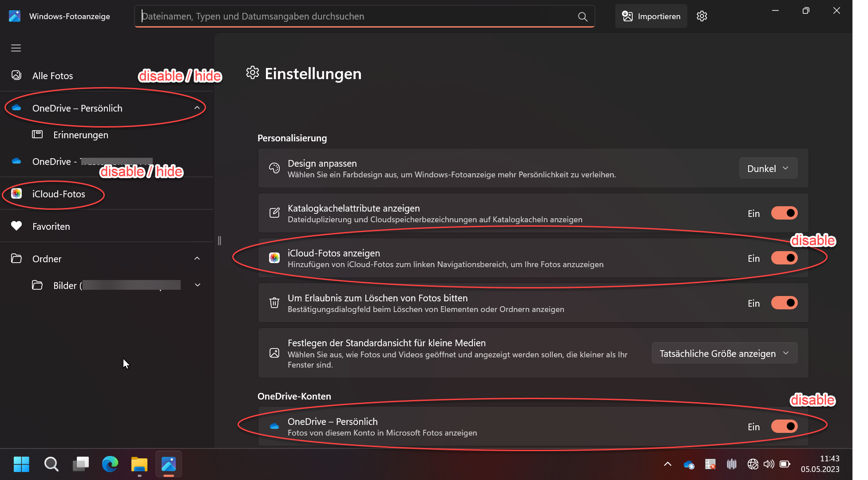Click the taskbar clock and date
This screenshot has width=868, height=480.
820,464
